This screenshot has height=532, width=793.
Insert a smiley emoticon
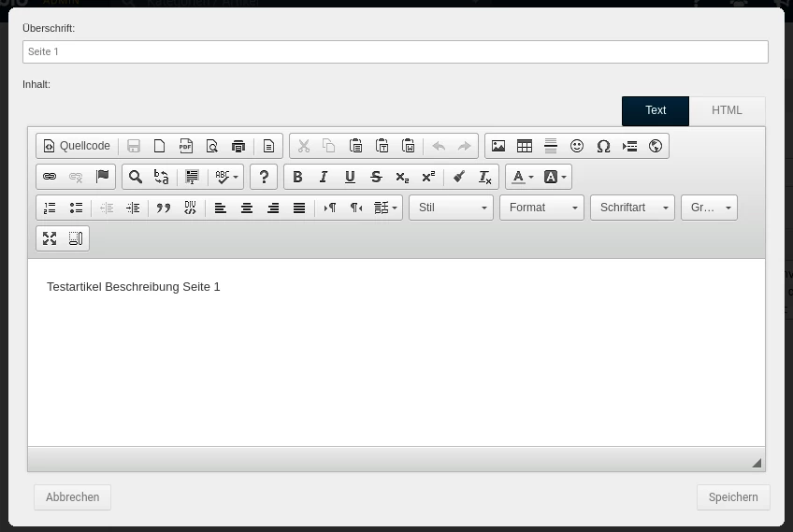[x=577, y=146]
